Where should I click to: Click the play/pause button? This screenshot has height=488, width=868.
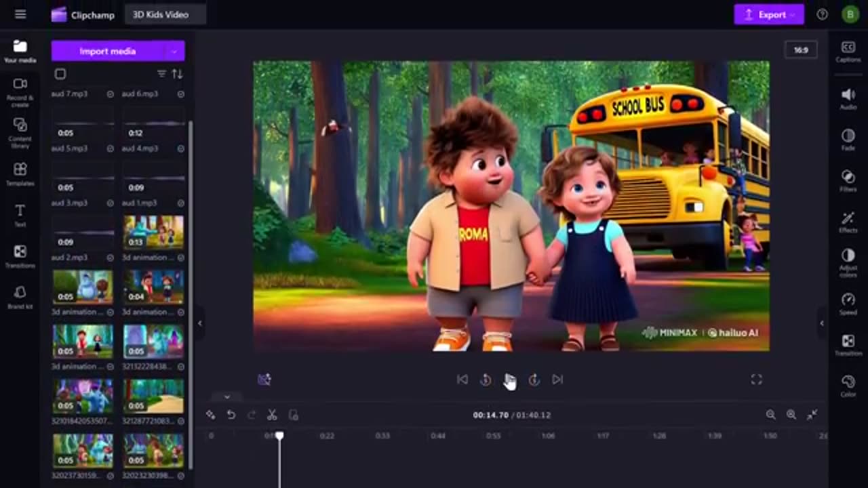coord(509,380)
